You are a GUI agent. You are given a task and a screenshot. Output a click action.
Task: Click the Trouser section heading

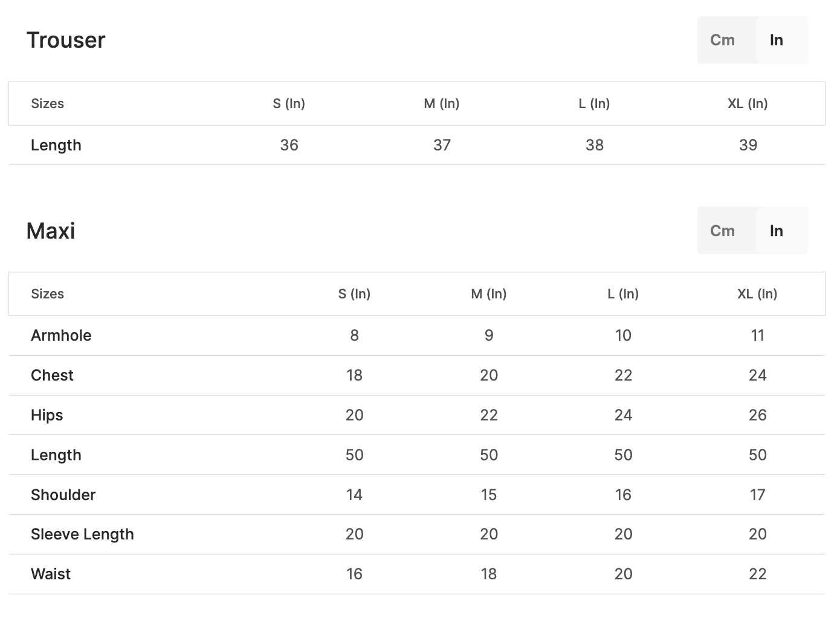pyautogui.click(x=66, y=40)
